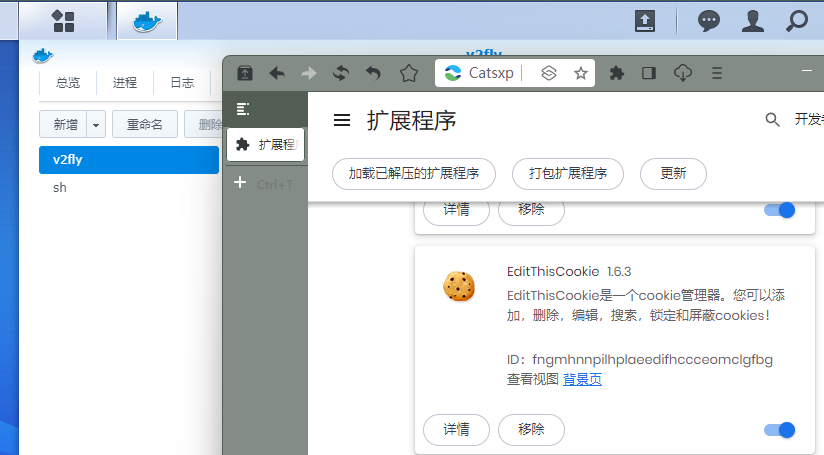Open the cloud download icon
The height and width of the screenshot is (455, 824).
683,73
